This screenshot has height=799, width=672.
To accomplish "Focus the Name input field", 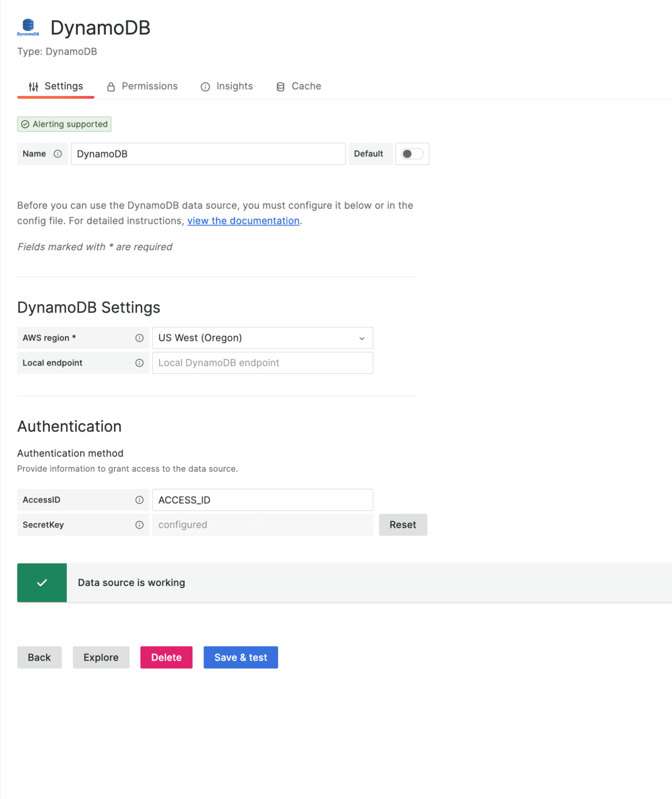I will tap(208, 154).
